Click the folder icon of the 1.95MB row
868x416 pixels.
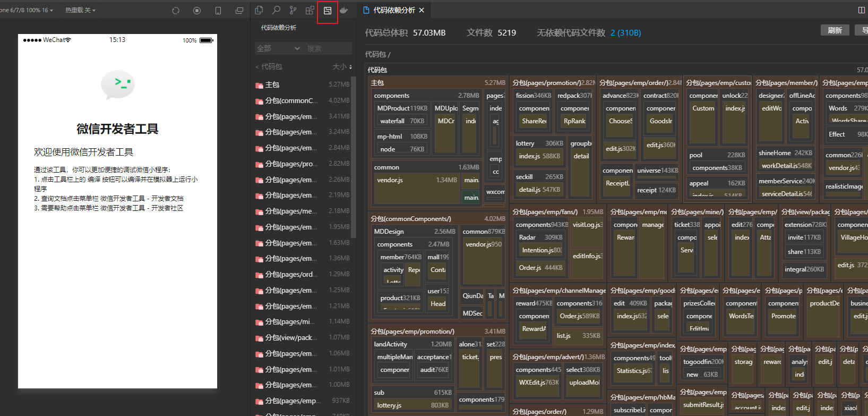260,227
